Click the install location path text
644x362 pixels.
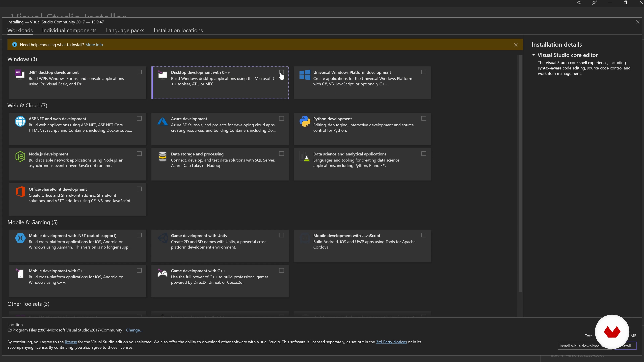65,330
